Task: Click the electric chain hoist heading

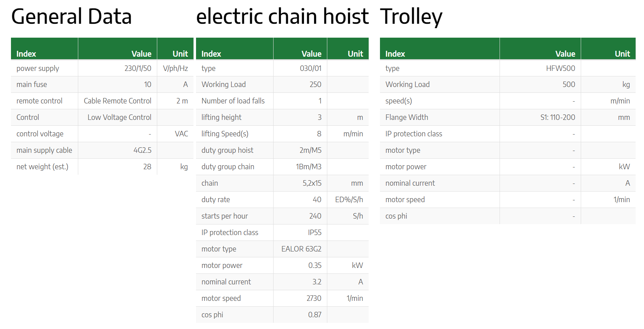Action: [x=282, y=17]
